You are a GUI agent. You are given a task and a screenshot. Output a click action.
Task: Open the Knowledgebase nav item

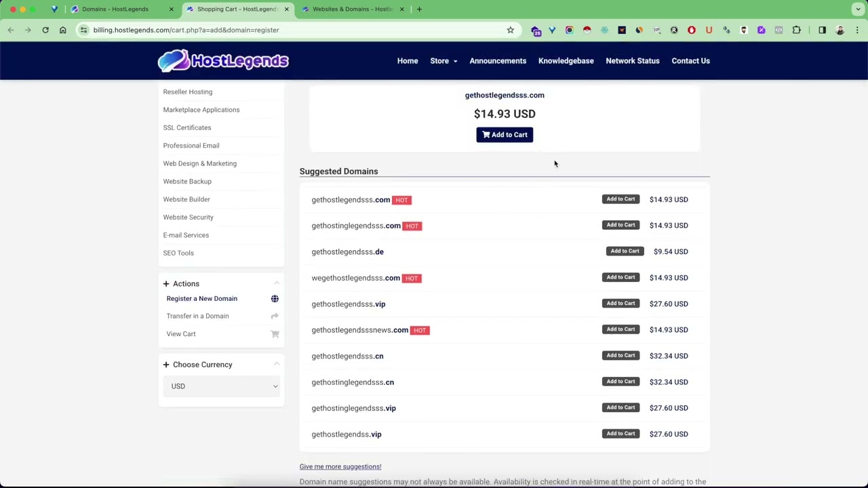(x=566, y=61)
